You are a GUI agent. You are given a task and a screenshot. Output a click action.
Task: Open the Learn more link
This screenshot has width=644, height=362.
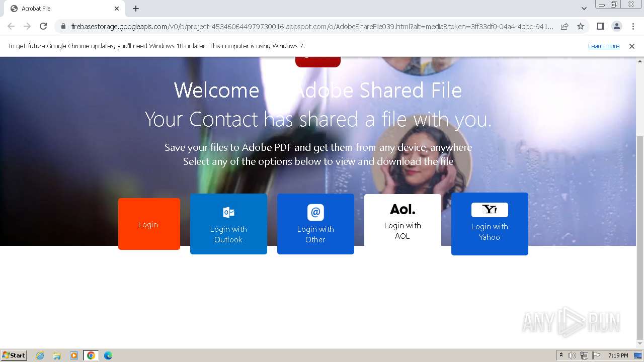604,46
